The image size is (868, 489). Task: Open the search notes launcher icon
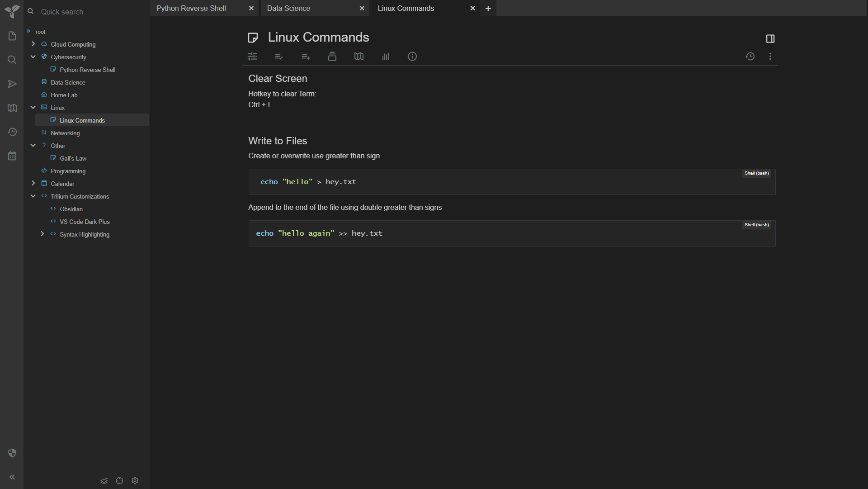pos(12,60)
